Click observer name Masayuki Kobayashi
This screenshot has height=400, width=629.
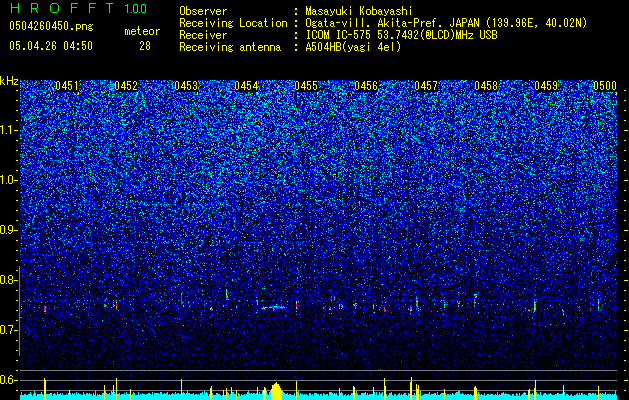tap(358, 11)
